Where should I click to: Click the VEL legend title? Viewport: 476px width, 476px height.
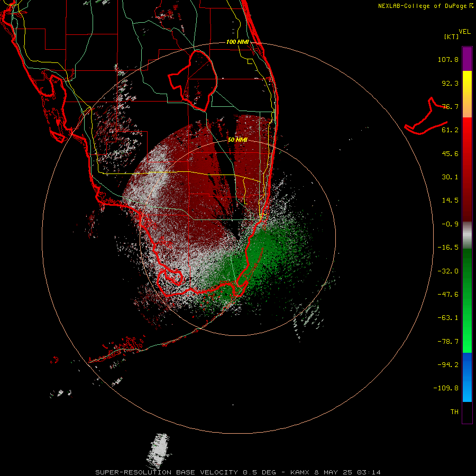point(464,32)
